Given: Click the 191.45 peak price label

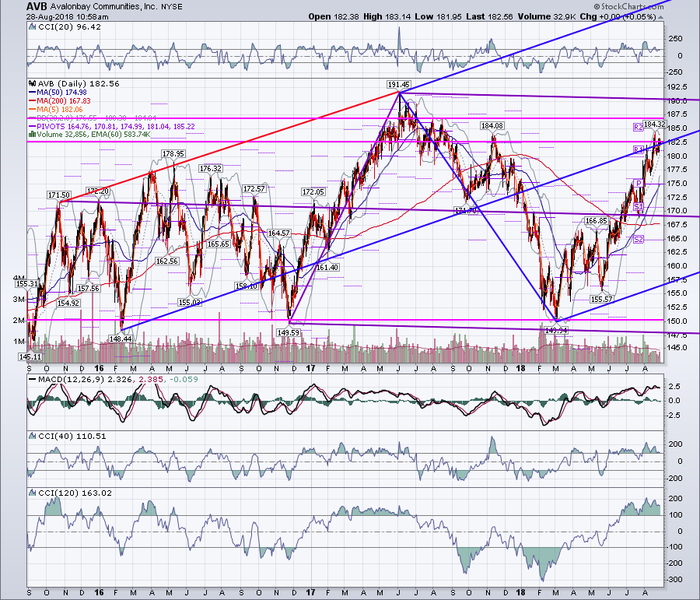Looking at the screenshot, I should click(x=399, y=85).
